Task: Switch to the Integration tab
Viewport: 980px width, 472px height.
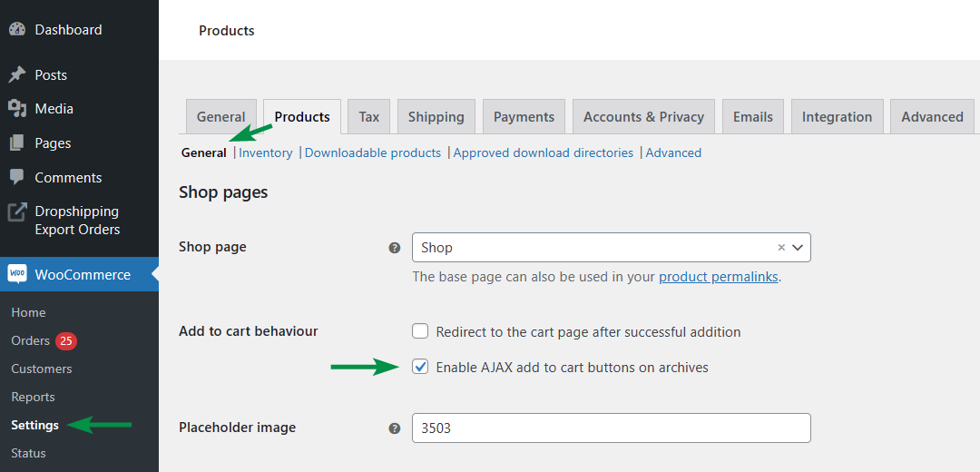Action: [x=837, y=117]
